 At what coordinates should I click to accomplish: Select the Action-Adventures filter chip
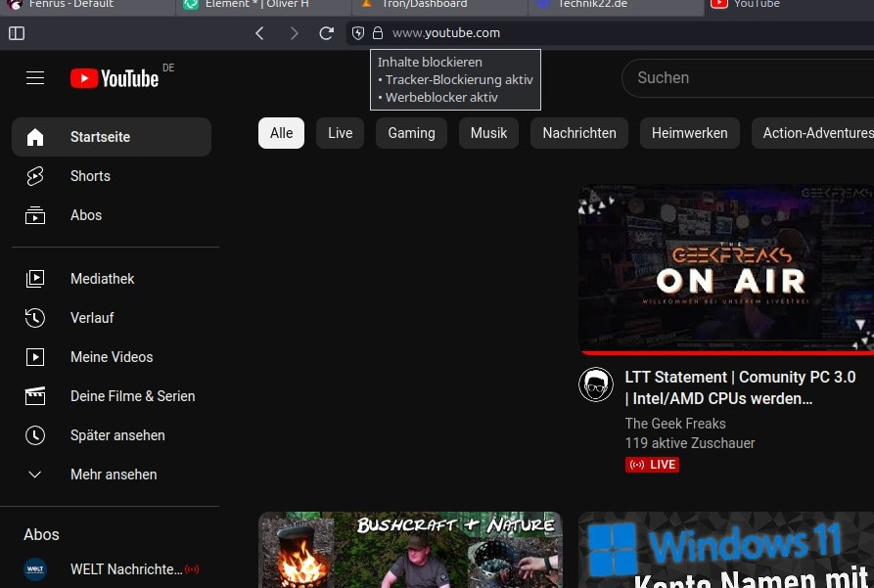click(x=813, y=133)
